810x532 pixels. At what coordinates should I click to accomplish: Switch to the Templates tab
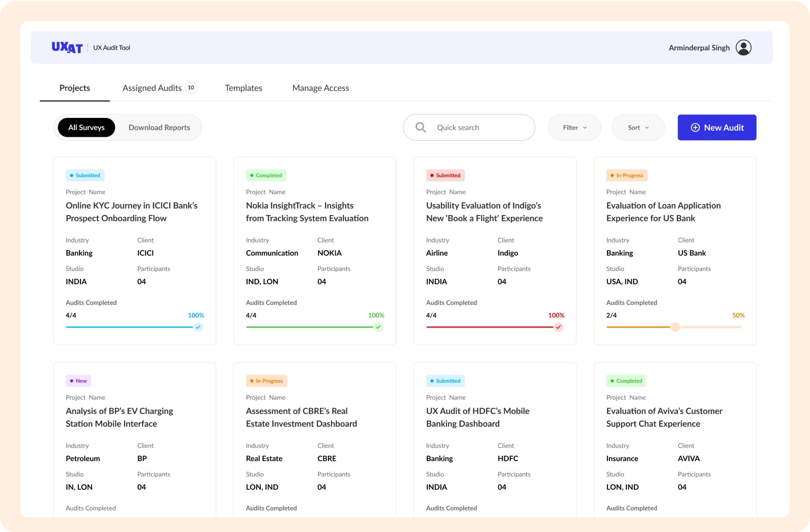[244, 88]
